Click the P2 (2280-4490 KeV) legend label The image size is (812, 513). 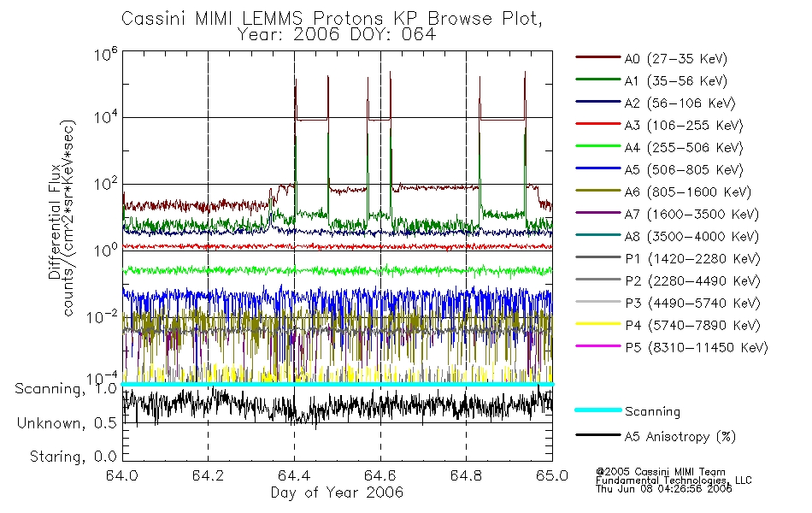click(x=692, y=280)
